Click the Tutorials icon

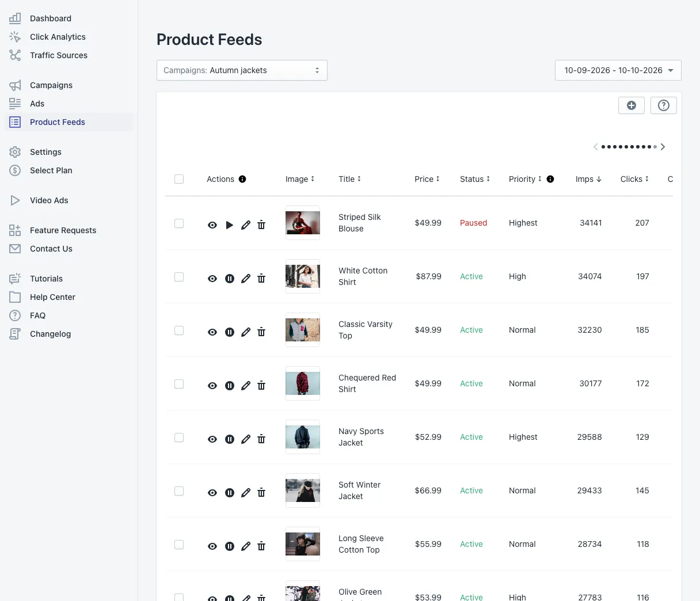[15, 279]
